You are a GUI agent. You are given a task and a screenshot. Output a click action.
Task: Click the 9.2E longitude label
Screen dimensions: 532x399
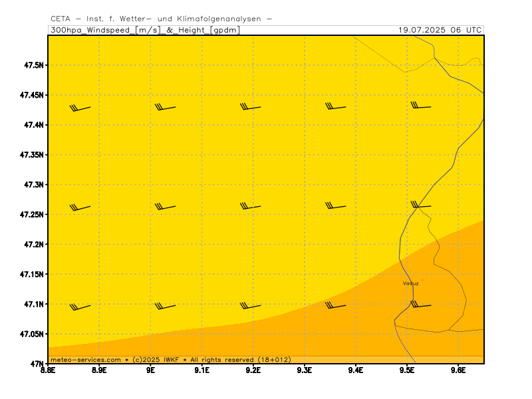click(x=253, y=370)
